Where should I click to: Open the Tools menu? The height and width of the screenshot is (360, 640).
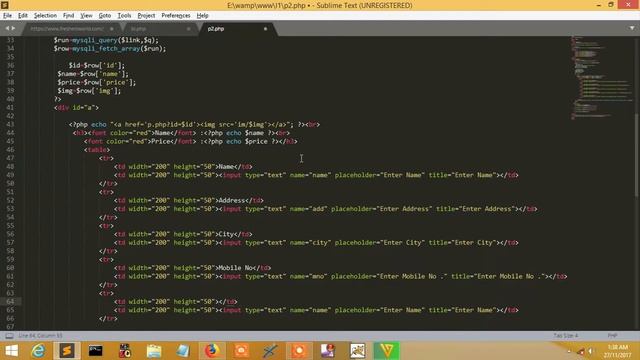(124, 16)
